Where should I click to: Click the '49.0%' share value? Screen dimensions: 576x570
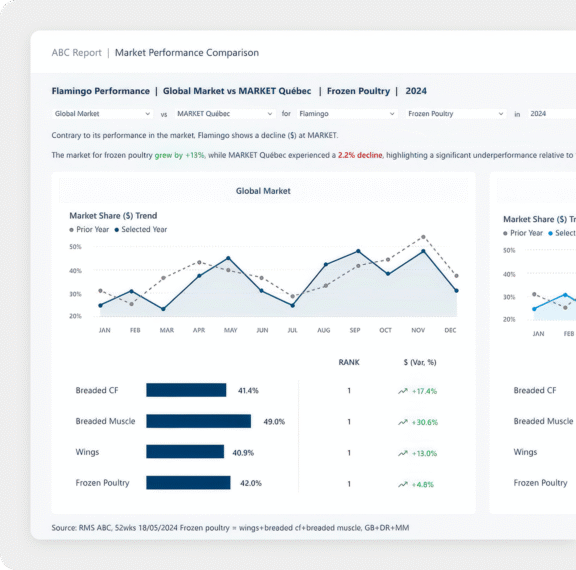[274, 422]
